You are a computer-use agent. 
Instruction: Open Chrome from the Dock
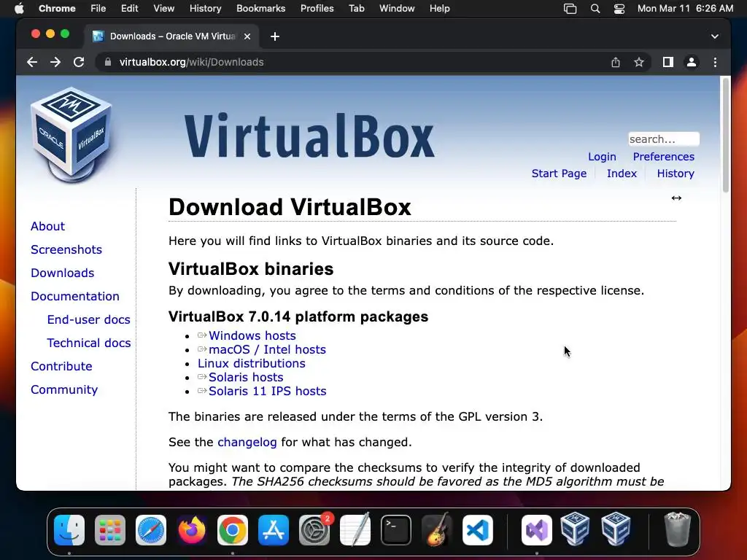pyautogui.click(x=233, y=530)
